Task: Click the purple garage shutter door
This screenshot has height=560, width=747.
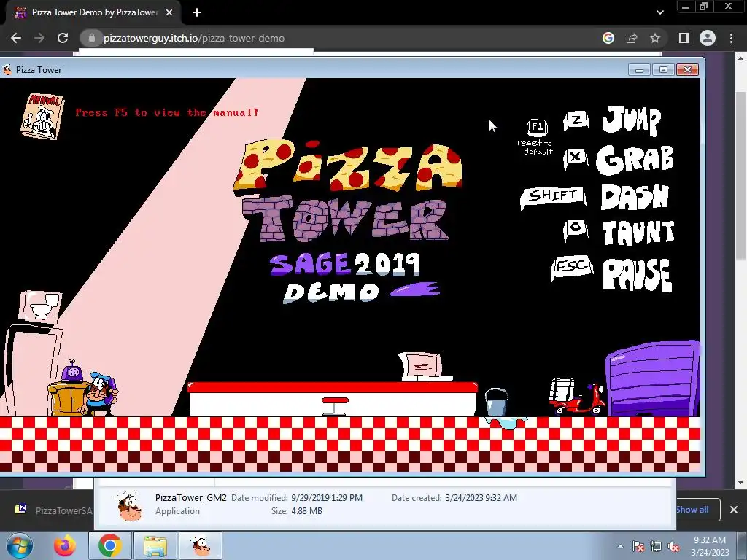Action: coord(653,379)
